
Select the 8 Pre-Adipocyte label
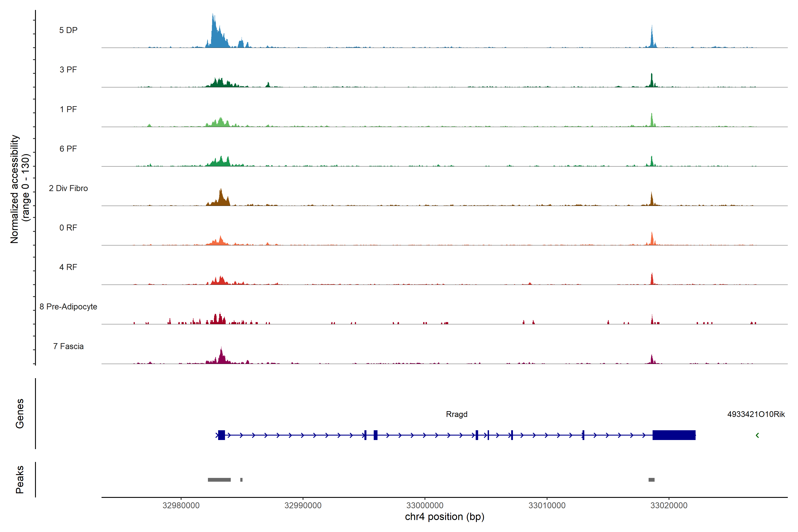(x=68, y=307)
